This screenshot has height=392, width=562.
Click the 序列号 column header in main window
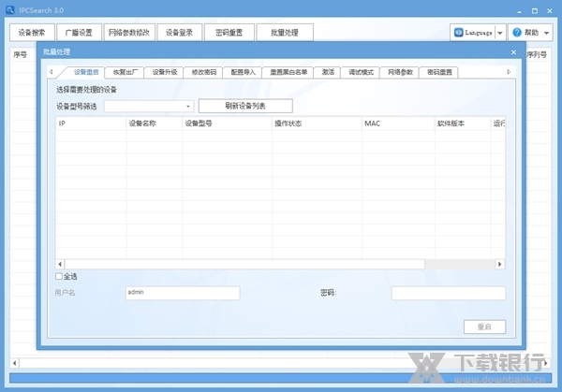click(537, 55)
